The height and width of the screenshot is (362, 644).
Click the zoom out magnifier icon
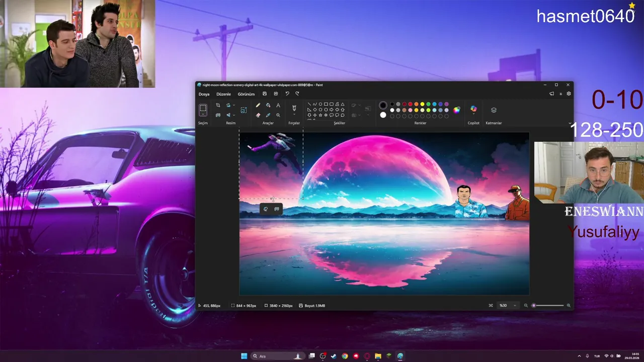526,305
